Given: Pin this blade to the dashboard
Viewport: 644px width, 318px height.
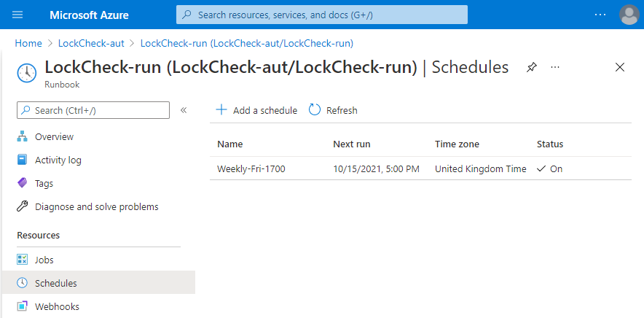Looking at the screenshot, I should 532,68.
